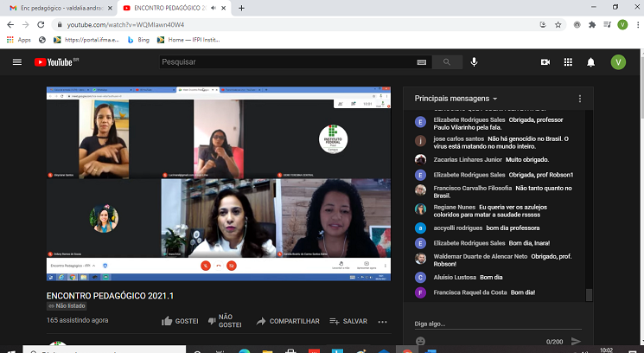
Task: Open the Bing bookmark
Action: point(138,40)
